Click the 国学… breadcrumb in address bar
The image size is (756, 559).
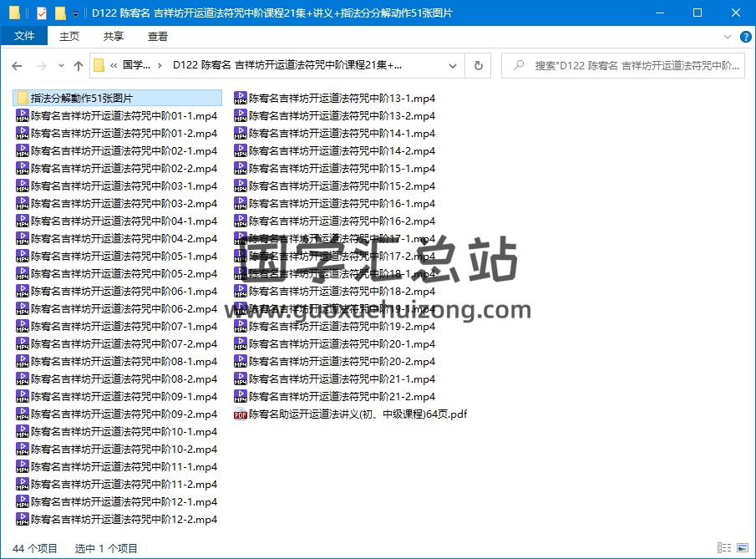tap(137, 66)
